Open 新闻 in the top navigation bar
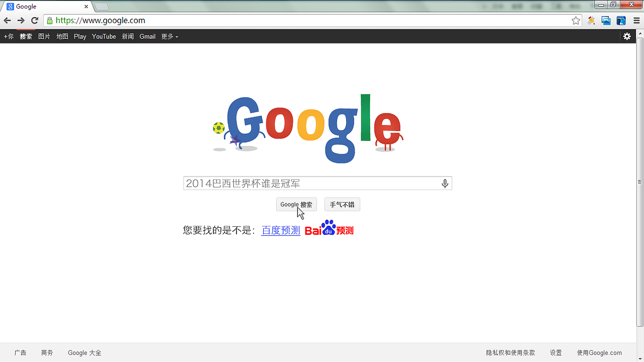644x362 pixels. point(128,36)
